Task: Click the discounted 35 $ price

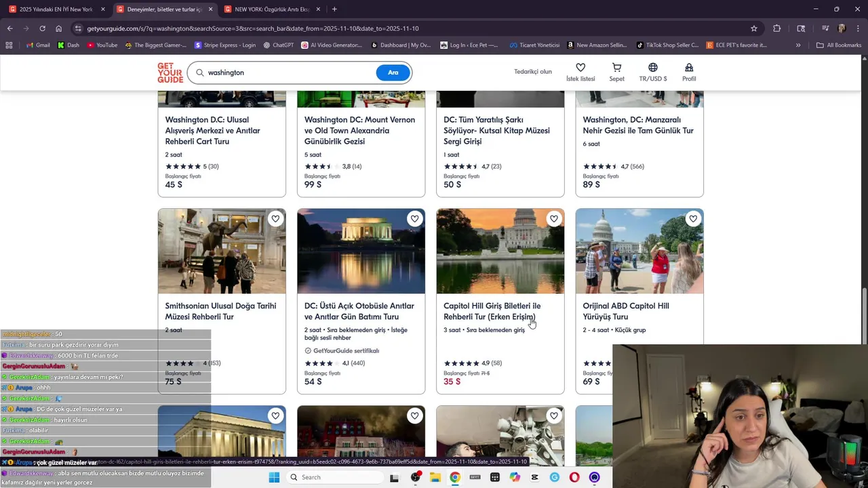Action: pos(452,382)
